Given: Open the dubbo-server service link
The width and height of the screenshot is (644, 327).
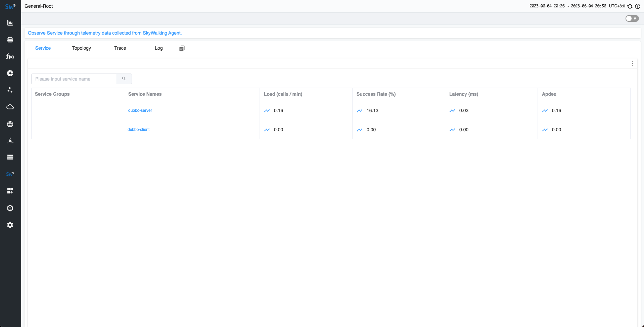Looking at the screenshot, I should [x=140, y=110].
